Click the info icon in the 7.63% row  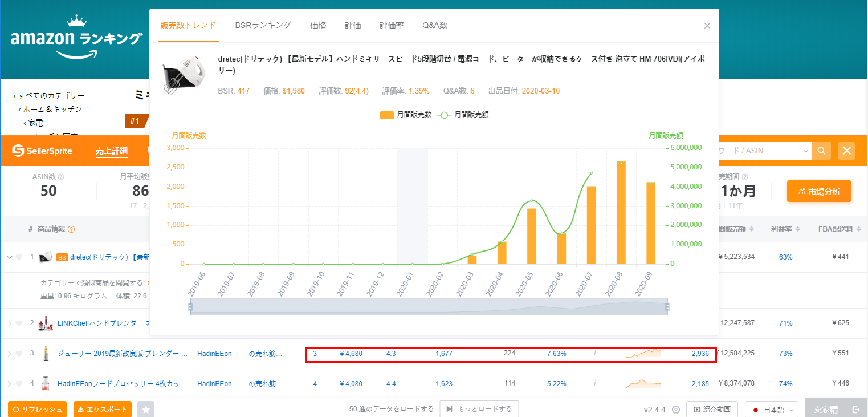click(594, 354)
